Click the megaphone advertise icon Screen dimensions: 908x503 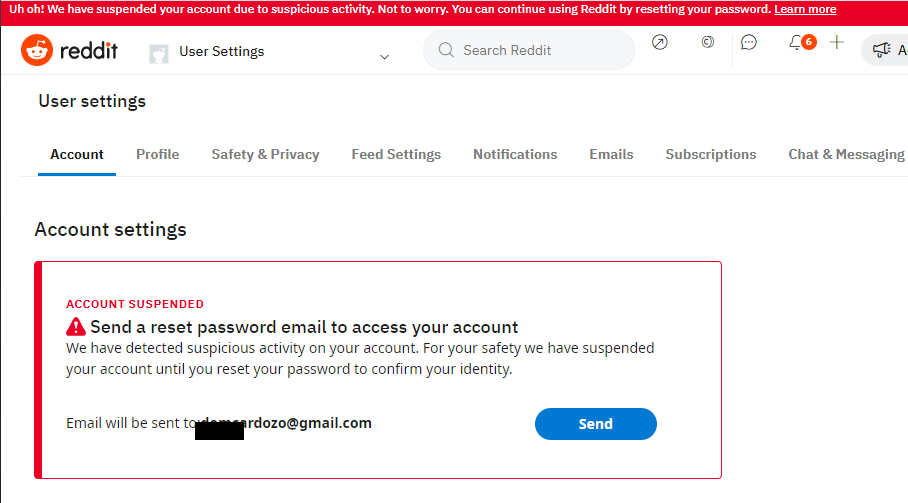881,50
